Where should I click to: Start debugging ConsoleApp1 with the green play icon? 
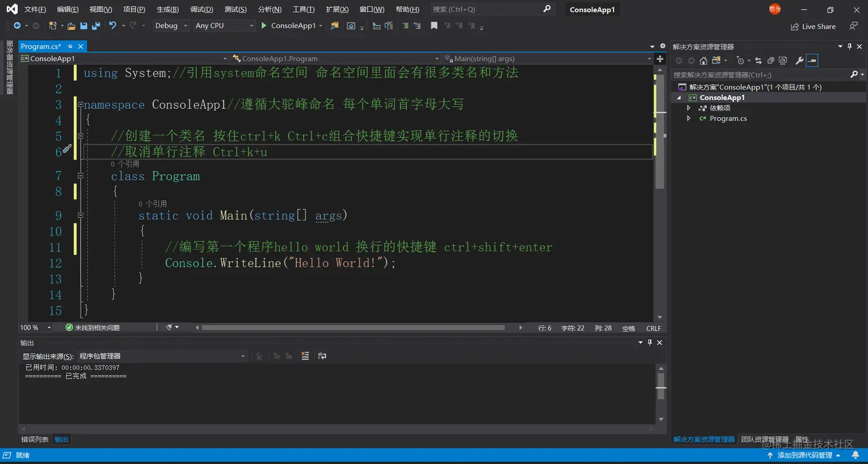coord(264,26)
